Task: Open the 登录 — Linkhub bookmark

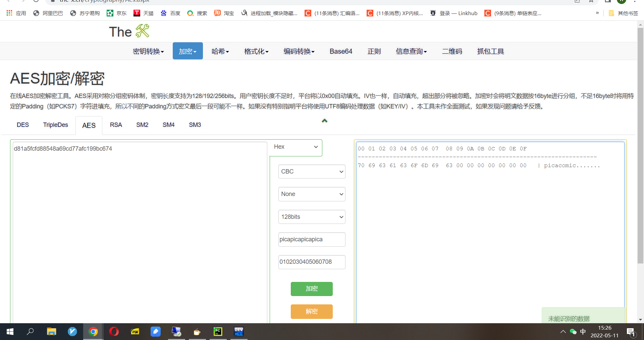Action: click(x=454, y=13)
